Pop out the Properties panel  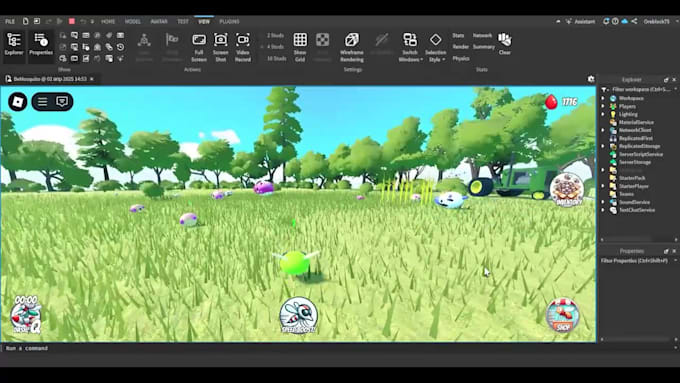tap(666, 251)
